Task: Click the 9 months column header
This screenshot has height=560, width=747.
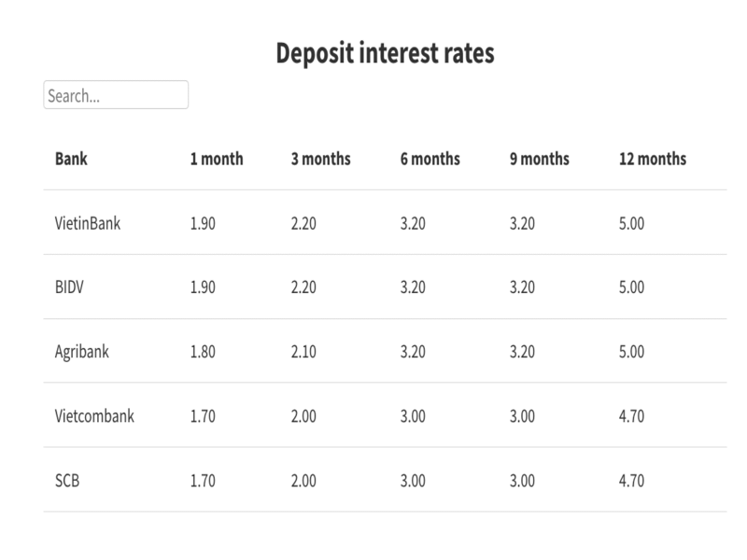Action: (x=539, y=159)
